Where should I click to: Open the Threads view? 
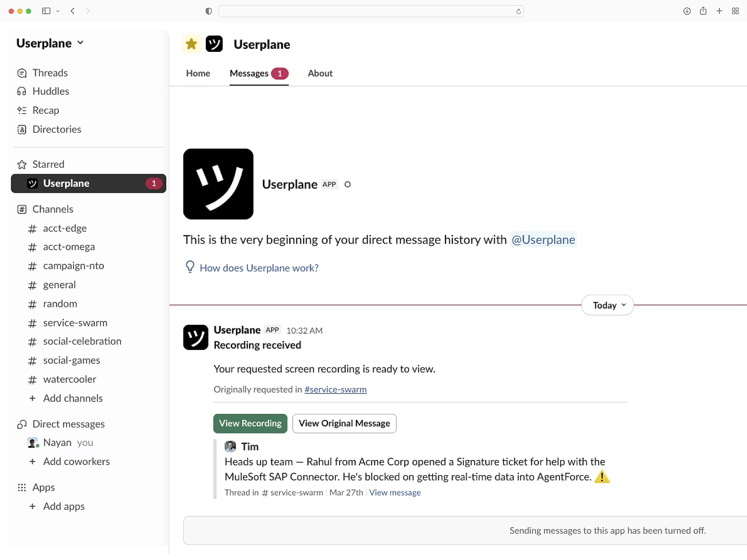tap(49, 73)
